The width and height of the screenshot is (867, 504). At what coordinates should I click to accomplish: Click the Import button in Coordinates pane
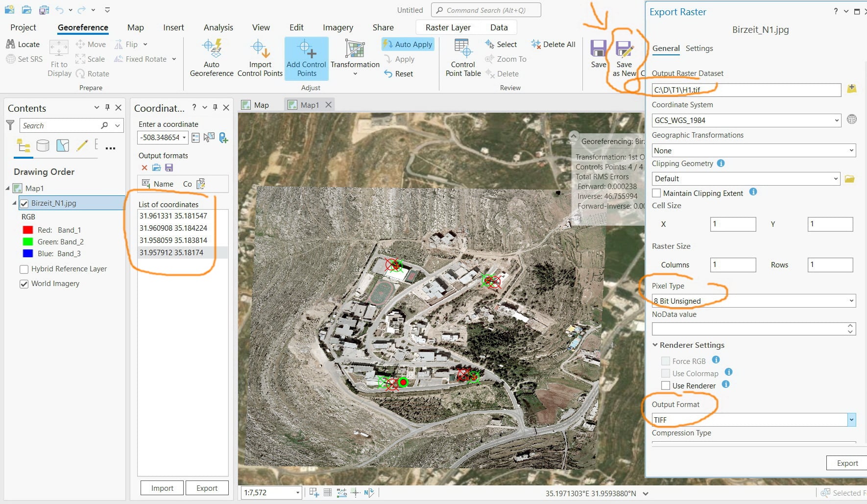162,488
